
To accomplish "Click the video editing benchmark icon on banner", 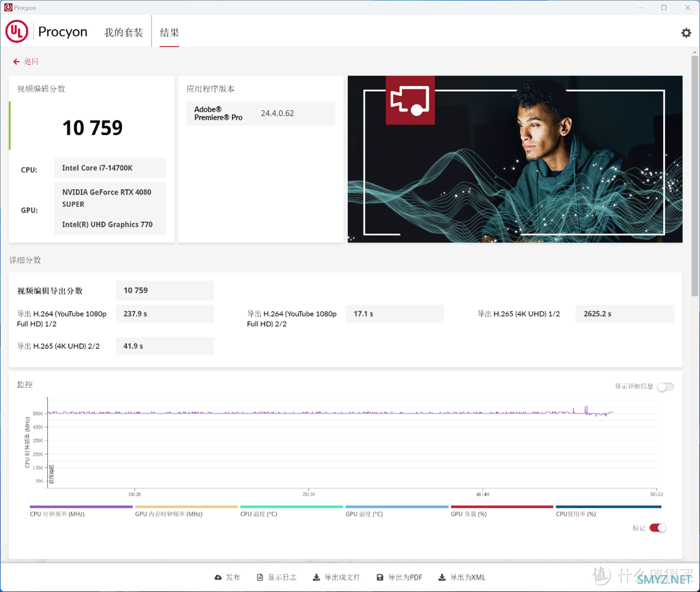I will 410,100.
